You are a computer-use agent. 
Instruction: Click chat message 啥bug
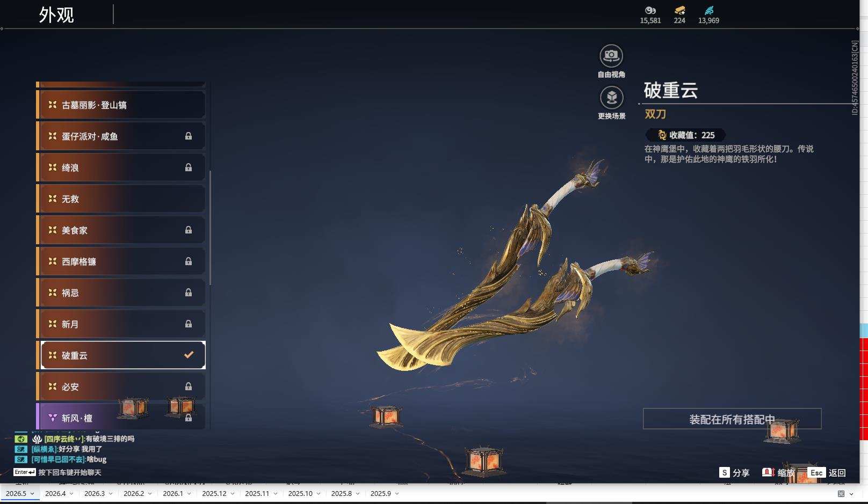(x=97, y=459)
